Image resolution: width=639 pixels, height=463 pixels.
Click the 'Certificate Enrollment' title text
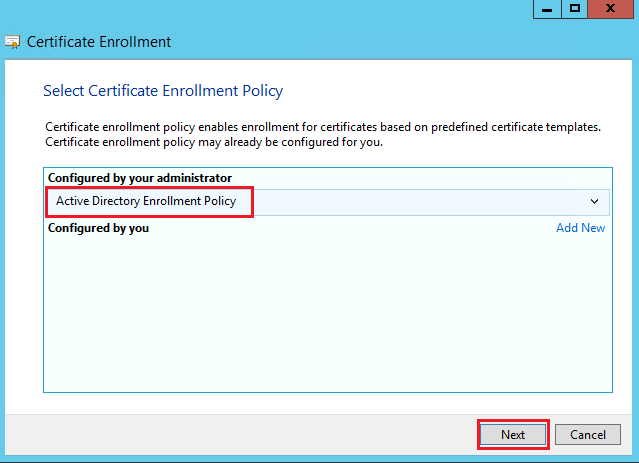98,42
